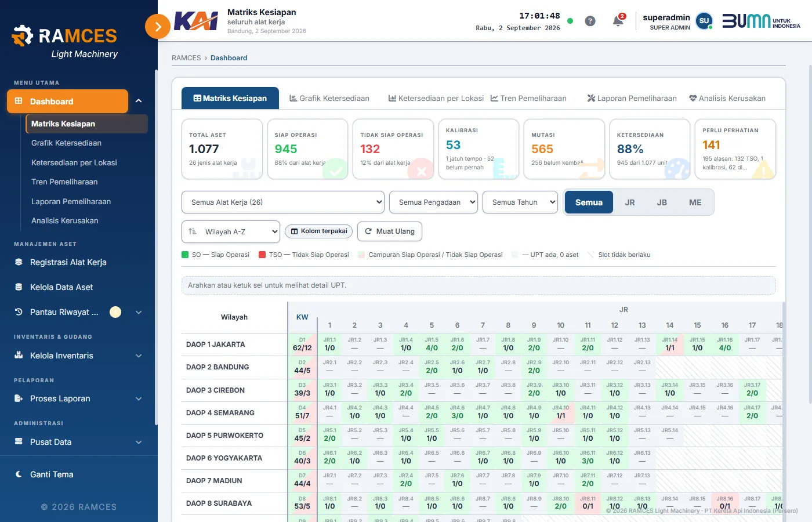Click Dashboard grid icon in sidebar
The height and width of the screenshot is (522, 812).
click(x=19, y=101)
